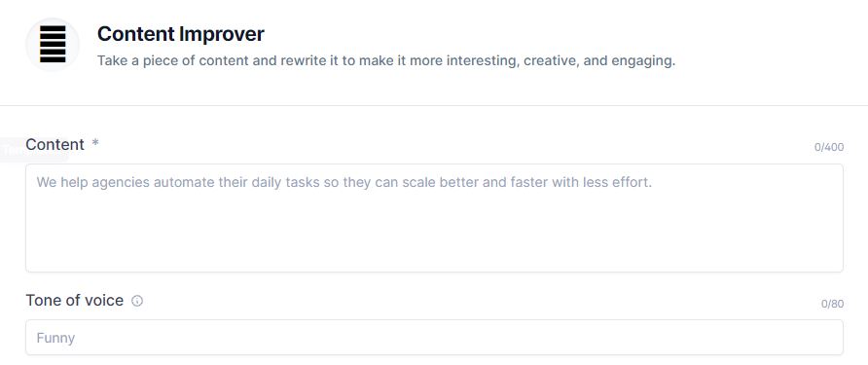The image size is (868, 365).
Task: Open the Tone of voice info icon
Action: click(x=137, y=301)
